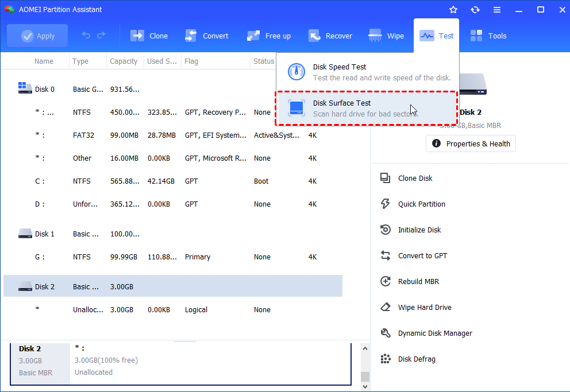The width and height of the screenshot is (570, 392).
Task: Click the Rebuild MBR icon
Action: pyautogui.click(x=386, y=281)
